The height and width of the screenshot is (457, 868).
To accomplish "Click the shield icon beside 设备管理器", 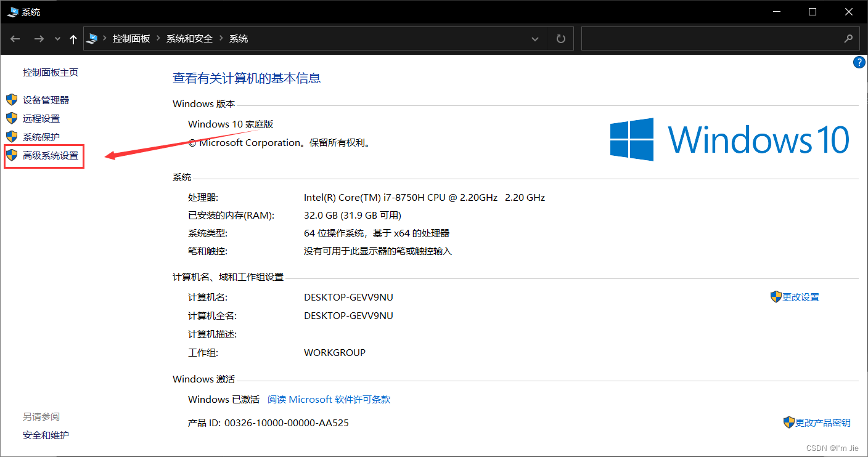I will (x=12, y=99).
